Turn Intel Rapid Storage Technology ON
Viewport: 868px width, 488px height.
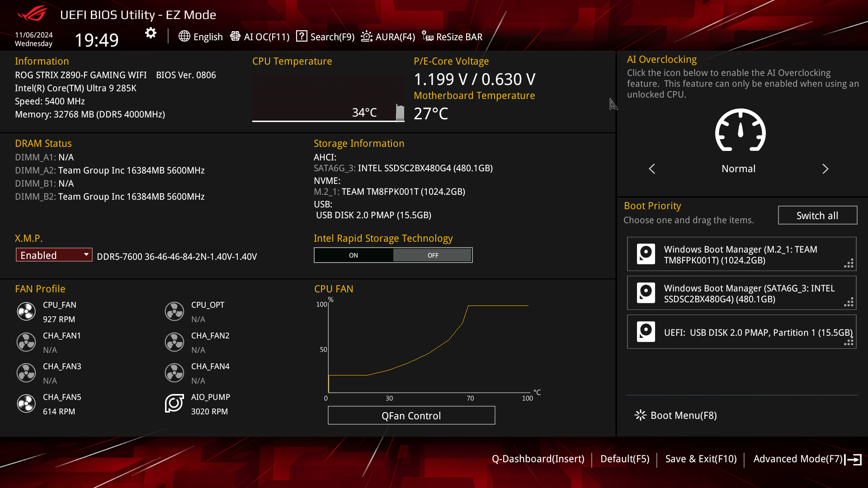(354, 255)
